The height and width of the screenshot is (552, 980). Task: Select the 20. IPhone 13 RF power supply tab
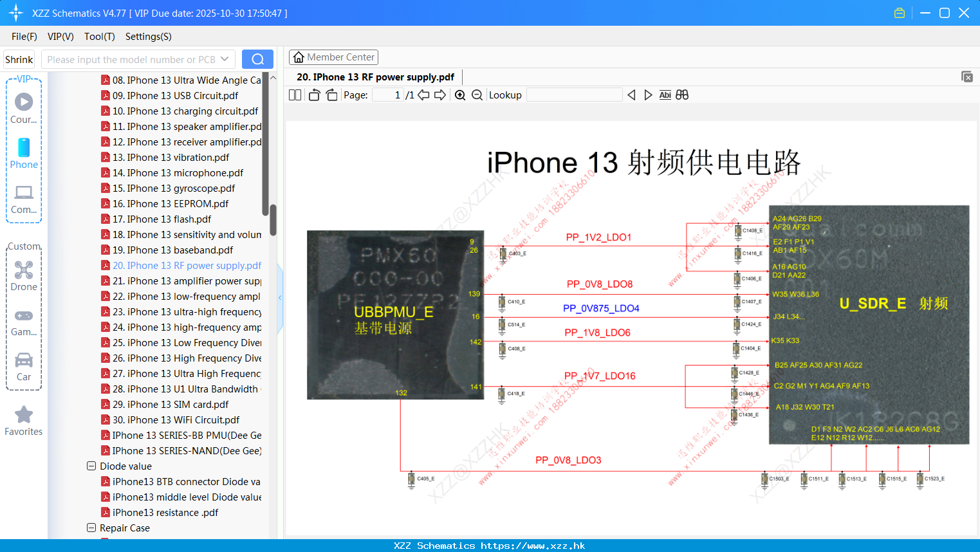coord(375,77)
